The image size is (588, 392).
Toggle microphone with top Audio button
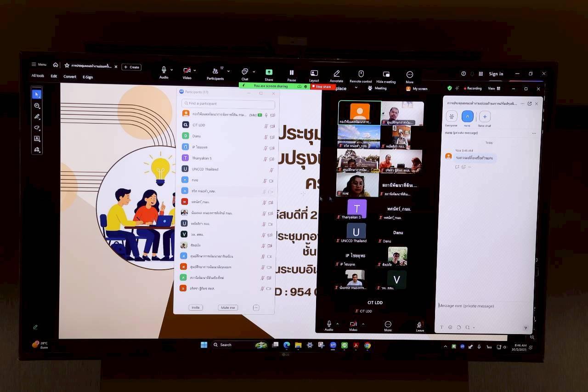point(164,70)
